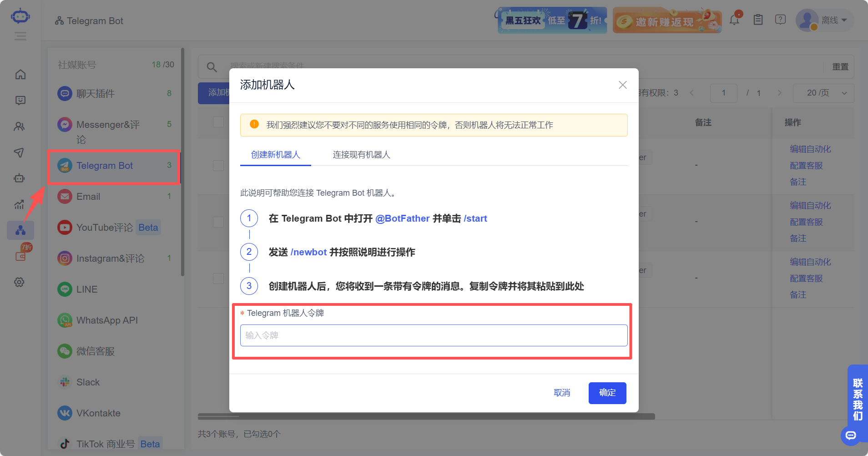Go to previous page arrow

pos(692,93)
